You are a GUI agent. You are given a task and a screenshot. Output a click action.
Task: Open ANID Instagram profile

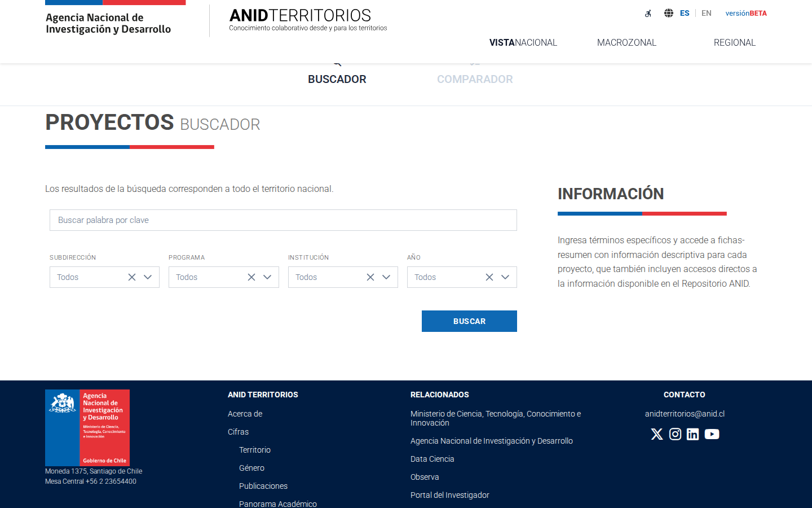click(x=675, y=434)
